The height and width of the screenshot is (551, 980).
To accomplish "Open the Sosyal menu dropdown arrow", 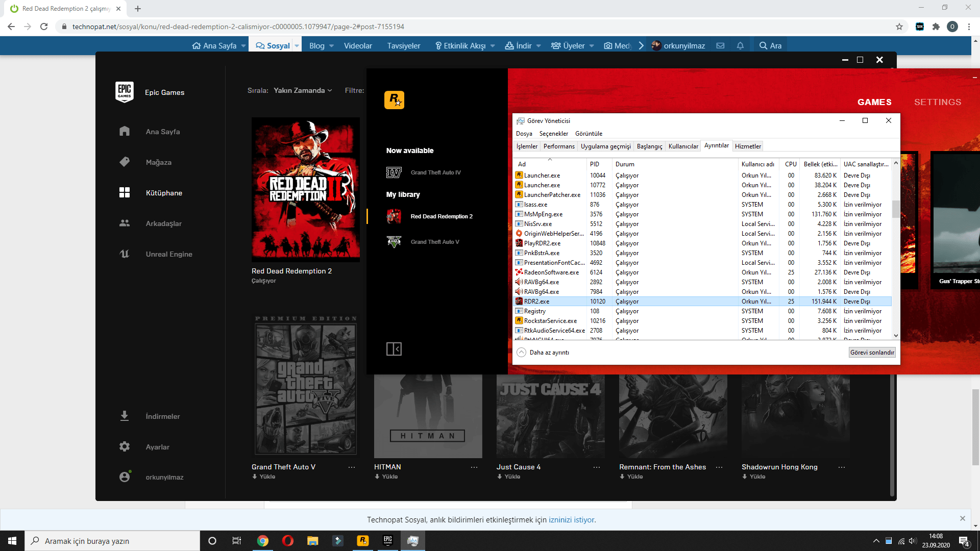I will click(x=297, y=46).
